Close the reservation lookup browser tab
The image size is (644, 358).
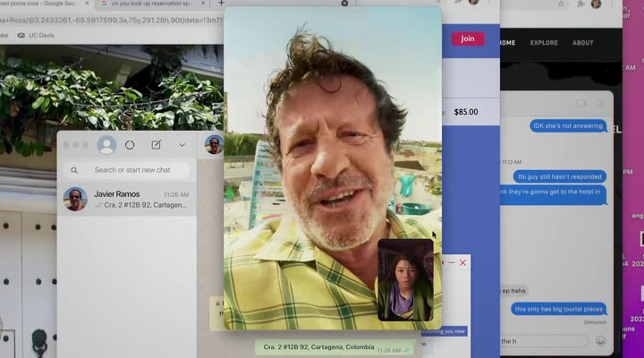tap(203, 4)
